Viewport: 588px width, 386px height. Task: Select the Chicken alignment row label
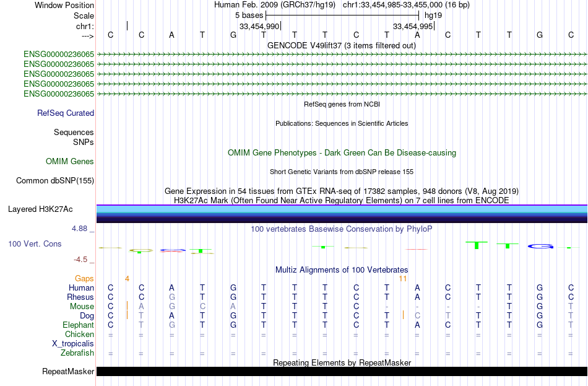pos(79,334)
